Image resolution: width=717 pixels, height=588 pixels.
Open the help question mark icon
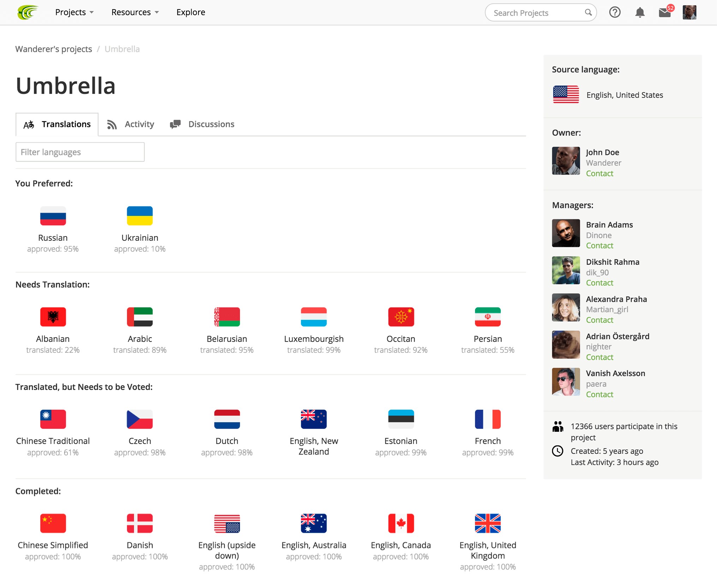pos(615,12)
